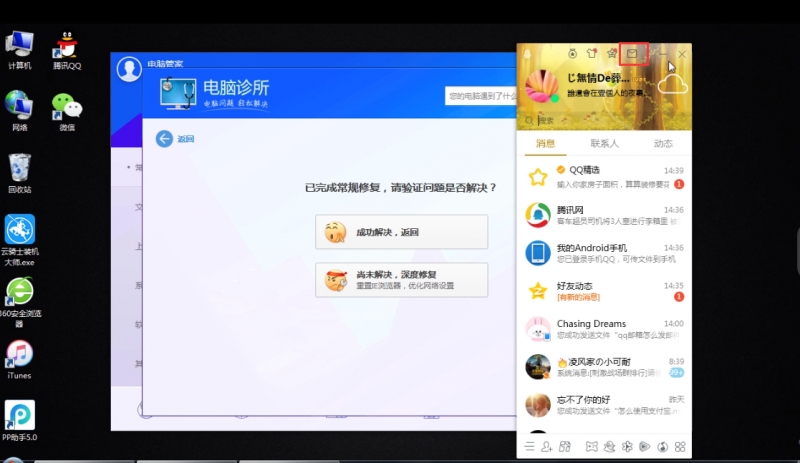This screenshot has width=800, height=463.
Task: Open the 网络 desktop icon
Action: pos(19,111)
